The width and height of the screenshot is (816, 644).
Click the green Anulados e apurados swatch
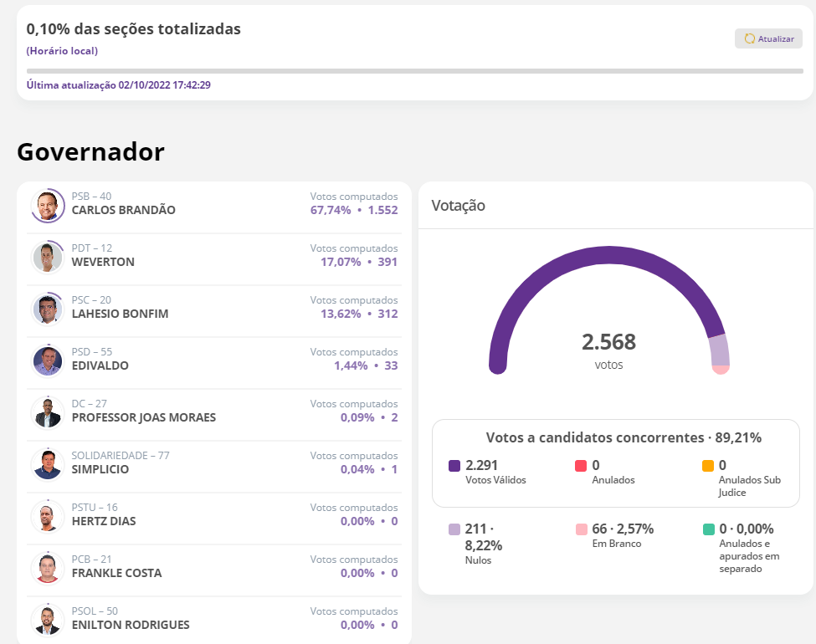pos(708,529)
